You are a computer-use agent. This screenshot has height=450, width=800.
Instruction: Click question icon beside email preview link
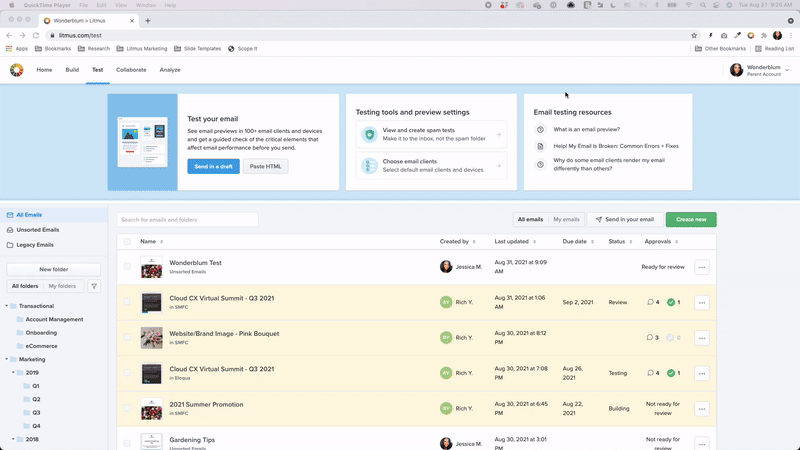[540, 130]
